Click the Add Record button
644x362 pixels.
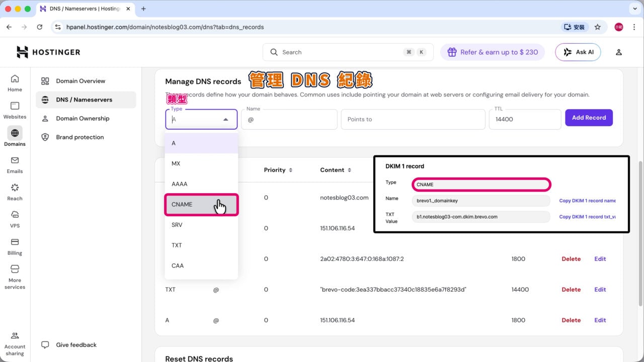(x=589, y=118)
